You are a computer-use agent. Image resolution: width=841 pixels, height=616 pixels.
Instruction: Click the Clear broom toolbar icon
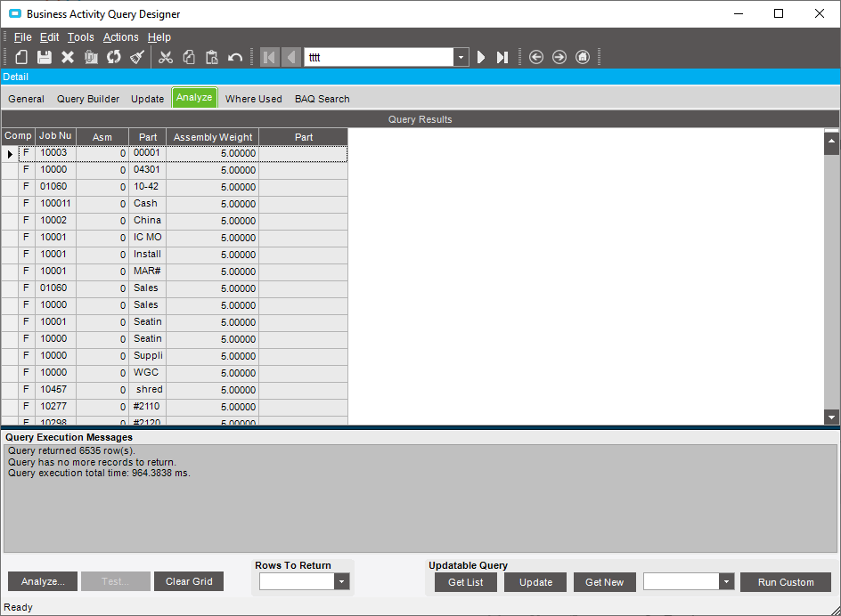click(x=137, y=57)
